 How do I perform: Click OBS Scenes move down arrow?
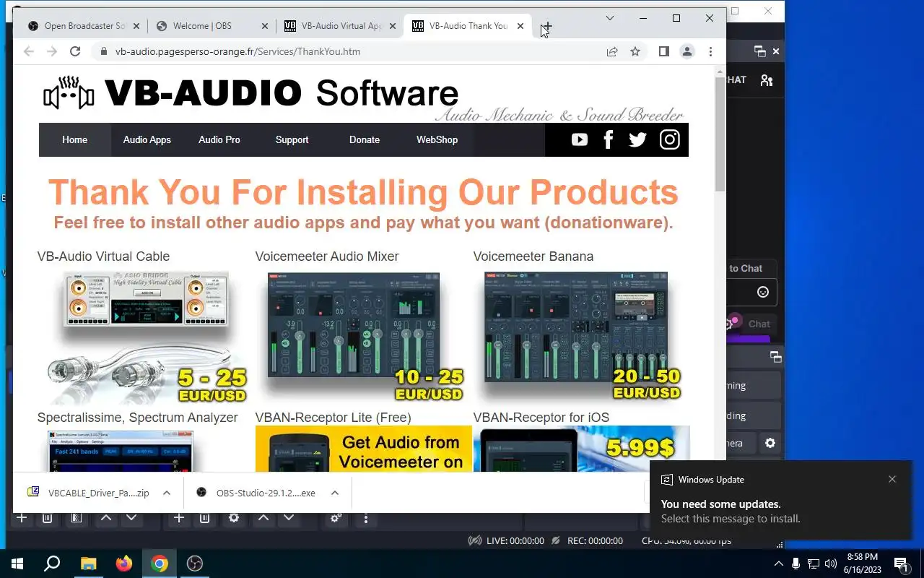[x=131, y=518]
